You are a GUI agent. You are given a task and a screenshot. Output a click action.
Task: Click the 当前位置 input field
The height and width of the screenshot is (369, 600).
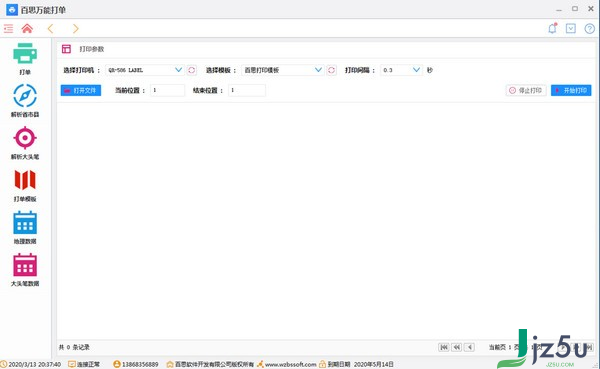point(168,90)
